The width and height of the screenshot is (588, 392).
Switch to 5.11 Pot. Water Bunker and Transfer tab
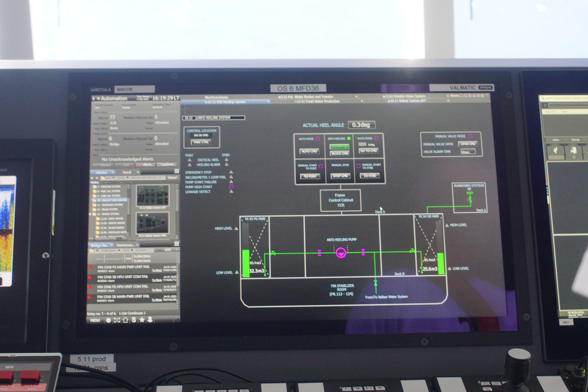click(306, 97)
